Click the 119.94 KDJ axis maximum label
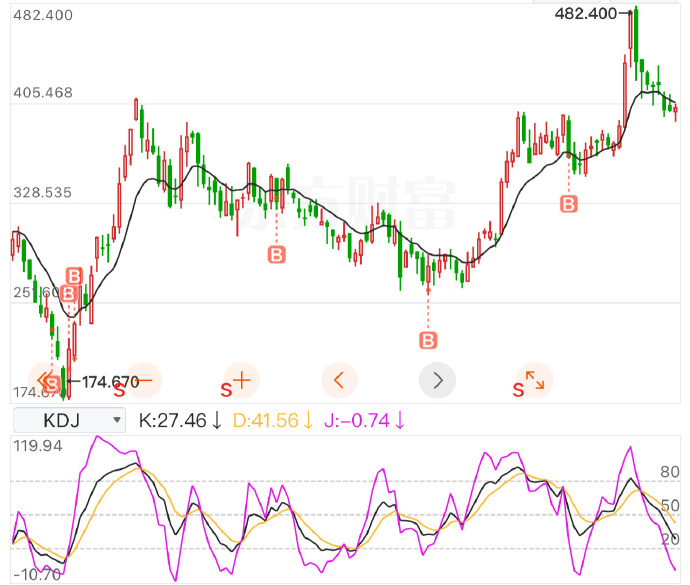690x585 pixels. 40,445
